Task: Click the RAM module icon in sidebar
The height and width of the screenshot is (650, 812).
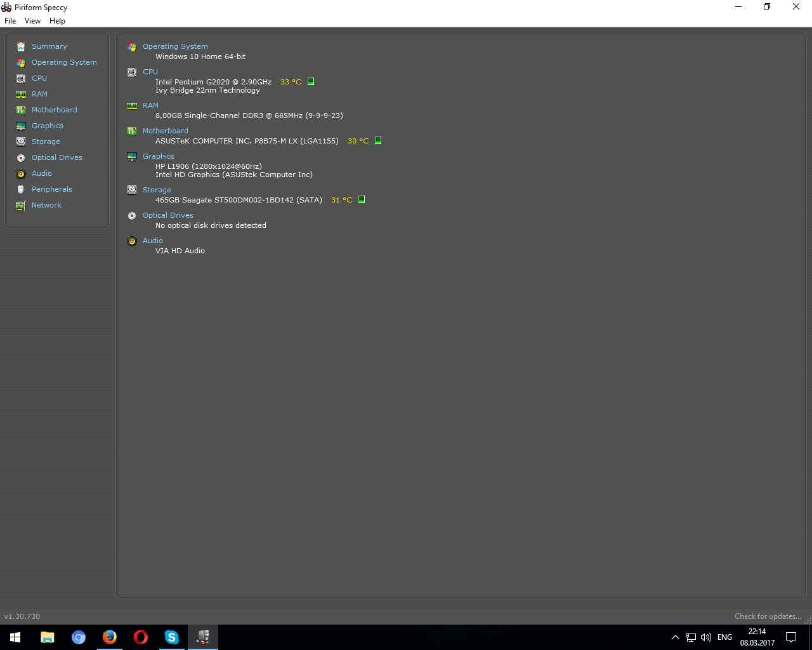Action: pyautogui.click(x=21, y=94)
